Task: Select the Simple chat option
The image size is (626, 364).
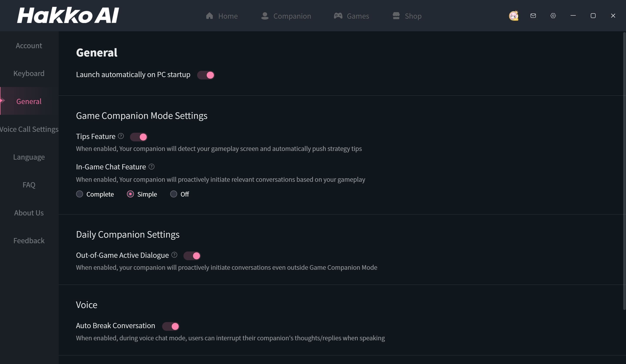Action: (142, 194)
